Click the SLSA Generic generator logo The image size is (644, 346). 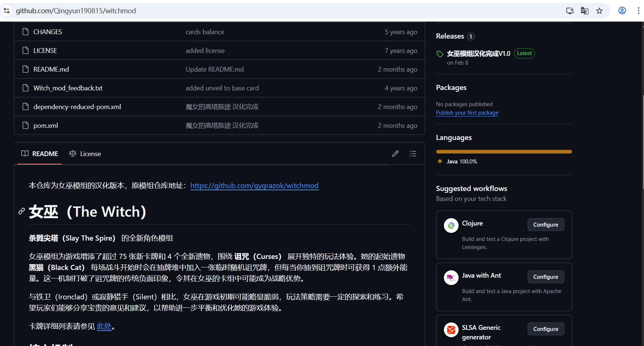click(x=451, y=330)
